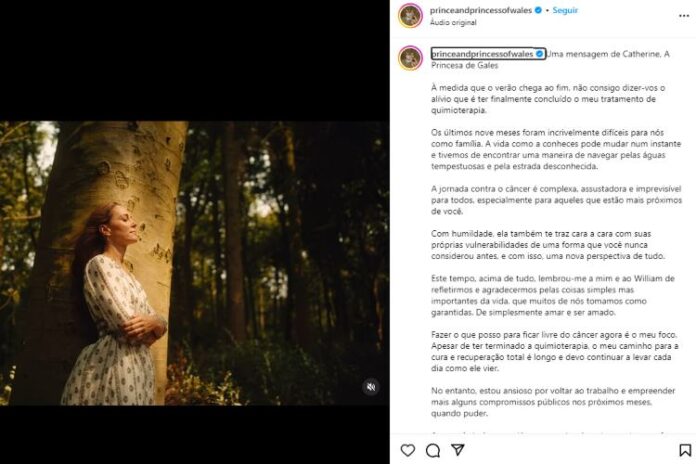696x464 pixels.
Task: Follow the account via the Seguir link
Action: 565,11
